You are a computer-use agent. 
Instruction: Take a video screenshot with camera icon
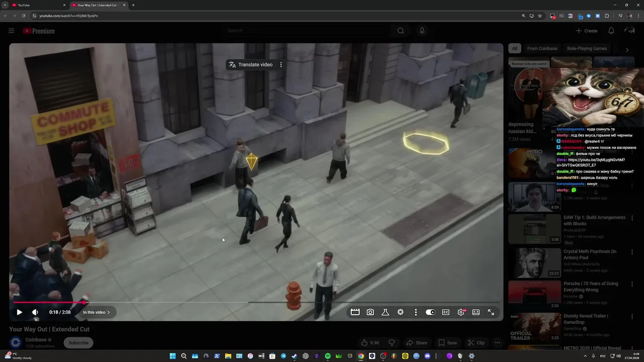(370, 312)
